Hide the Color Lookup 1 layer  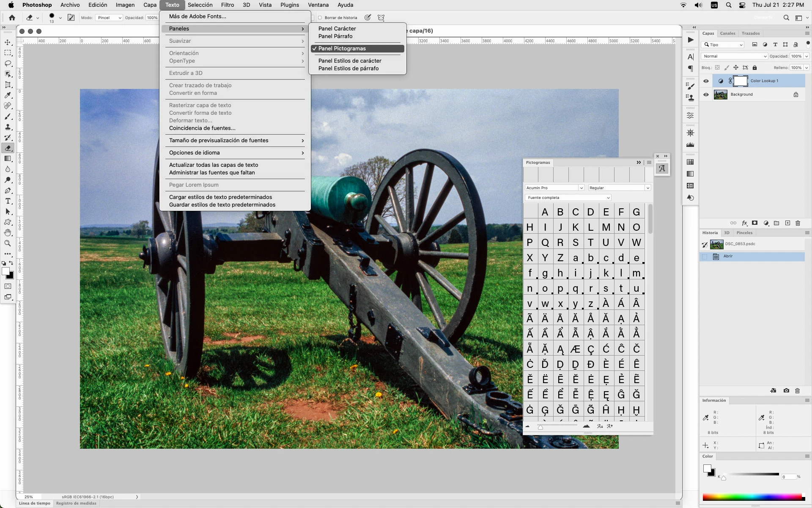(706, 81)
